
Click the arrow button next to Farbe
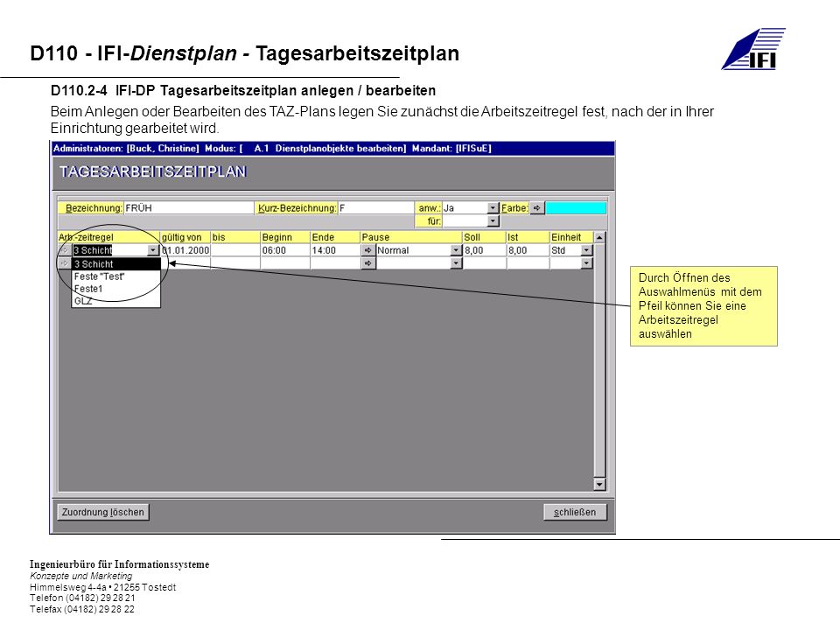536,208
